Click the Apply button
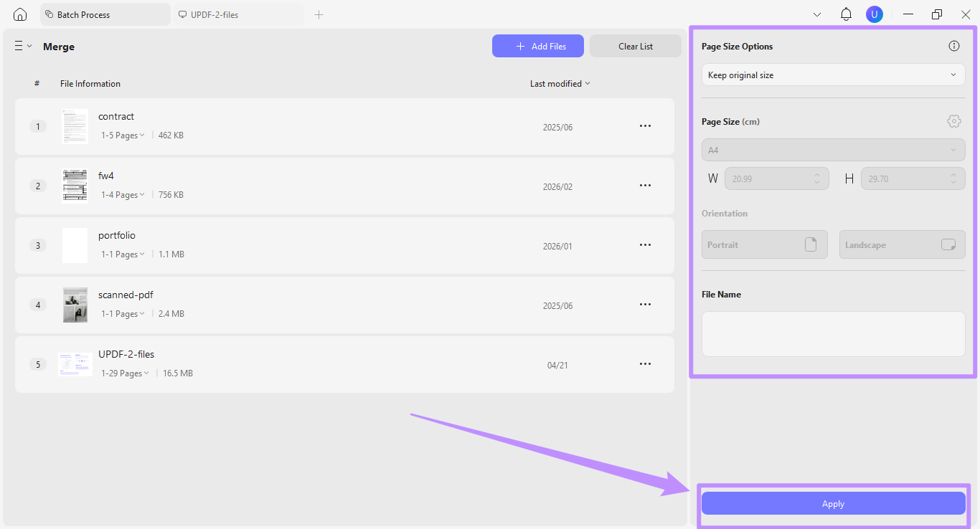Screen dimensions: 980x529 [x=833, y=503]
